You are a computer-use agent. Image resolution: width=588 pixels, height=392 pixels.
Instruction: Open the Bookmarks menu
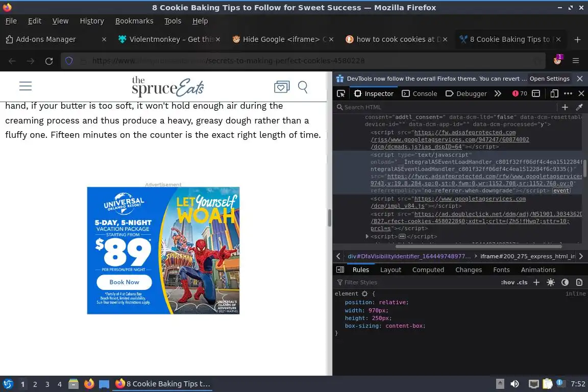click(134, 21)
